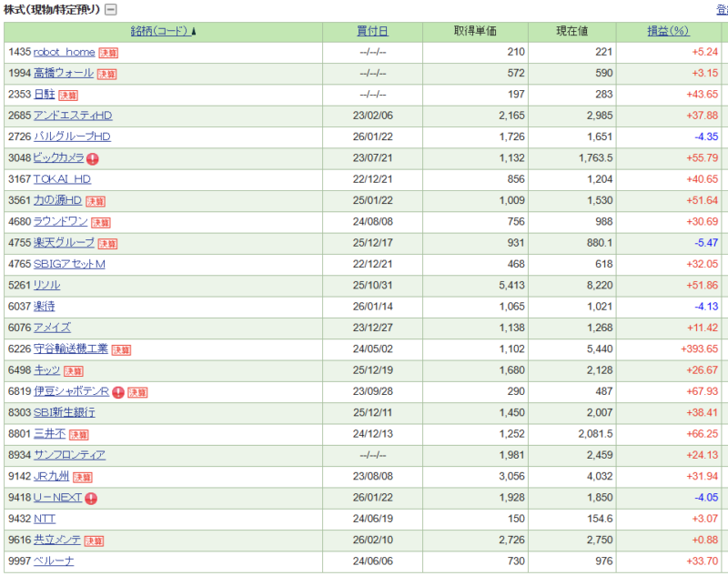Click the 決算 badge next to 楽天グループ

pyautogui.click(x=108, y=244)
